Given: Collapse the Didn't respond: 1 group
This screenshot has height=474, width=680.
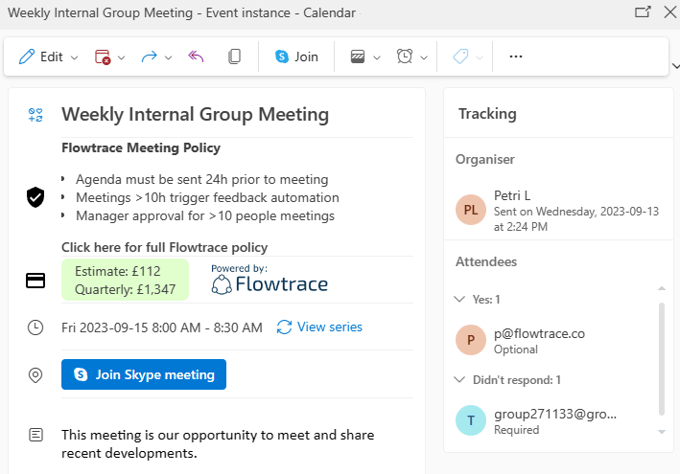Looking at the screenshot, I should [460, 379].
